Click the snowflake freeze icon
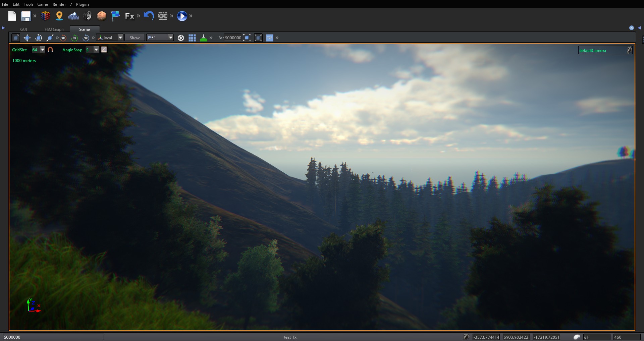 click(181, 38)
